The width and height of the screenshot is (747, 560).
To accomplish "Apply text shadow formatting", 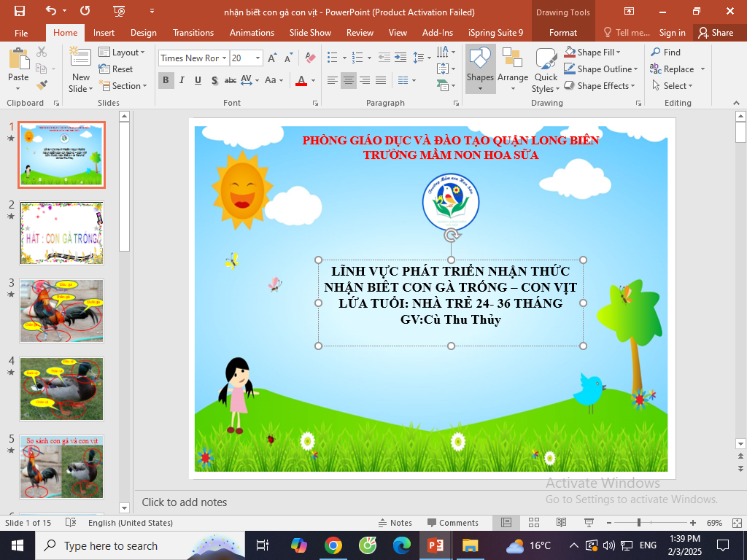I will coord(214,80).
